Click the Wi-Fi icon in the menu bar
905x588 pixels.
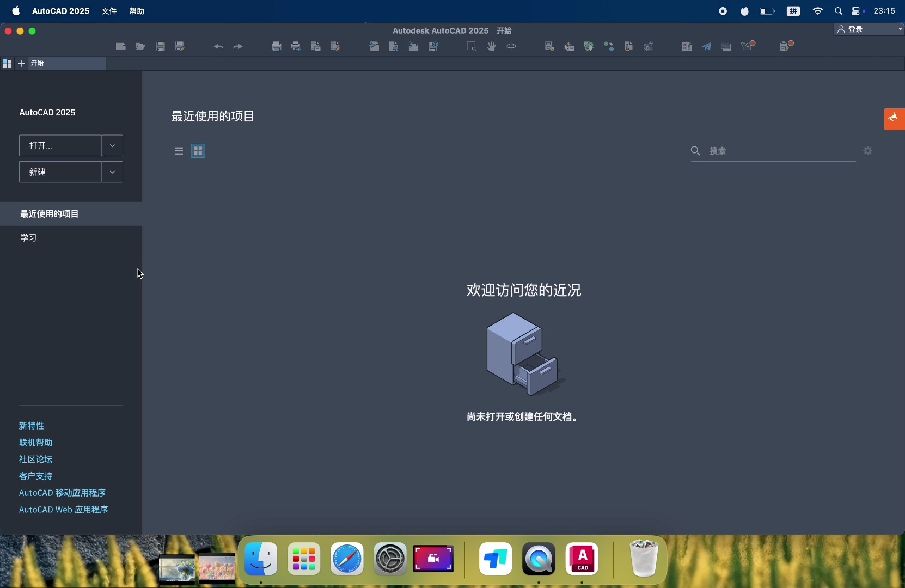tap(819, 11)
